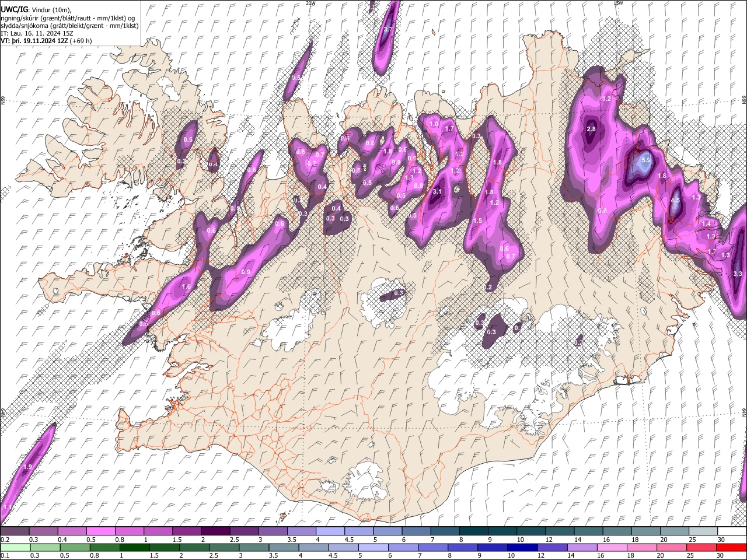Click the 1.6 value on the western band
This screenshot has width=747, height=560.
click(187, 287)
